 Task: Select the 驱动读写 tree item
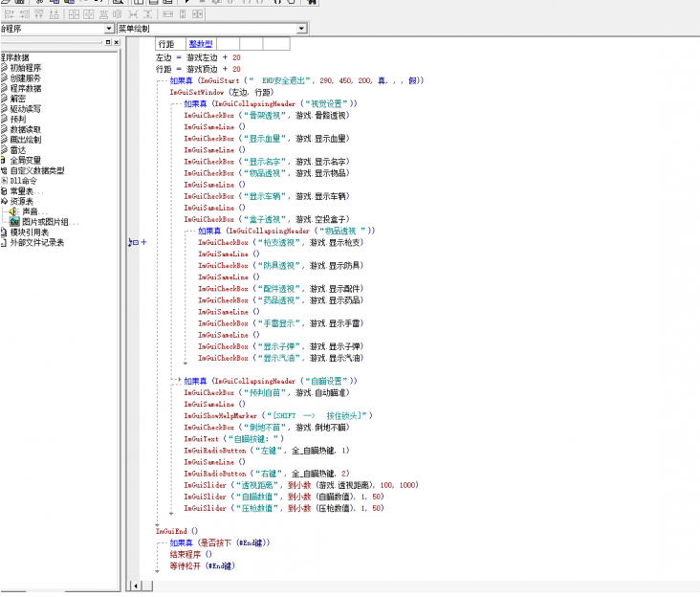(x=26, y=109)
